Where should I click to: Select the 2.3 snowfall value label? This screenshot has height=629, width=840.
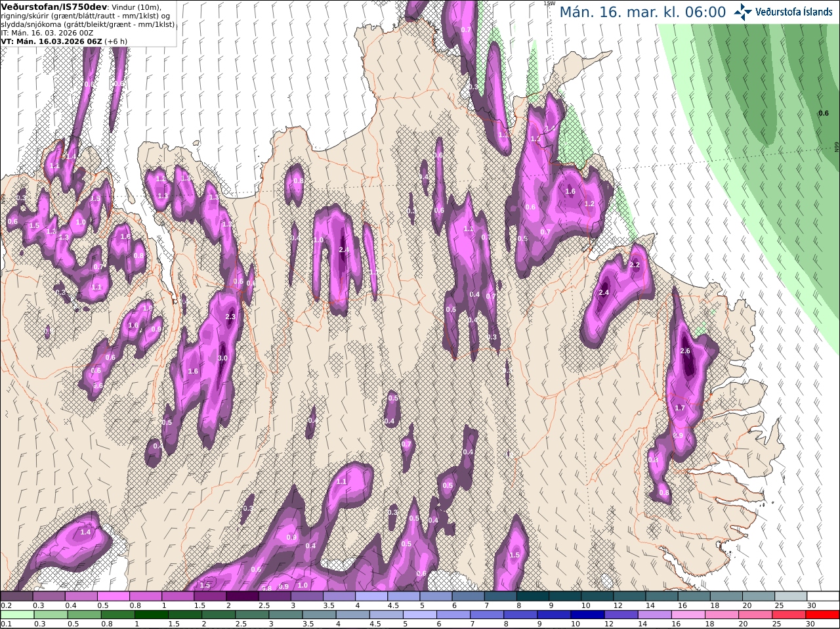tap(230, 316)
